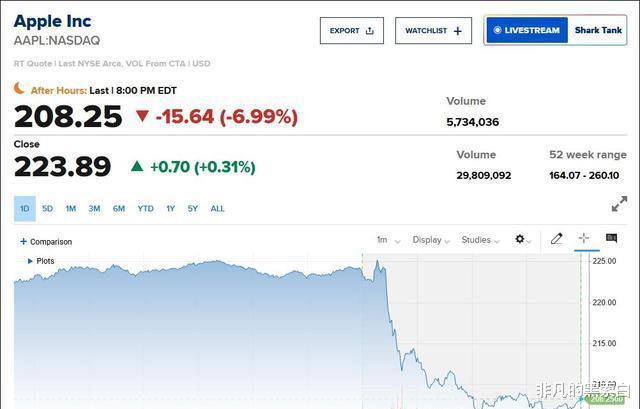Select the pencil drawing tool

pyautogui.click(x=557, y=240)
